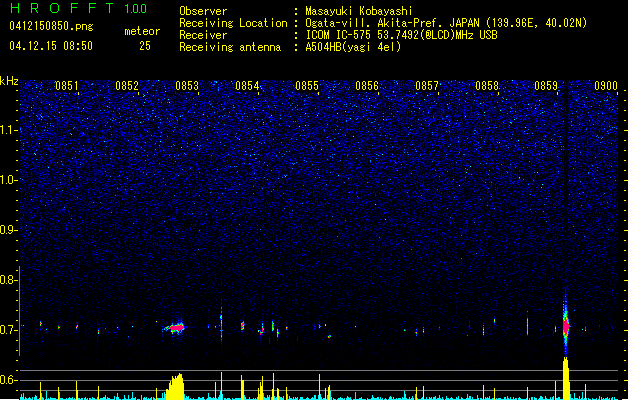Click the 0852 time marker
629x400 pixels.
coord(127,86)
